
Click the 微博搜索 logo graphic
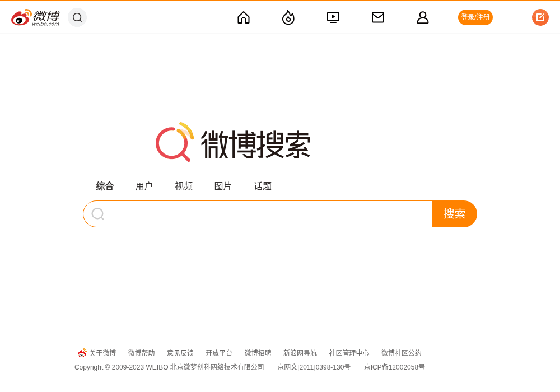point(233,142)
